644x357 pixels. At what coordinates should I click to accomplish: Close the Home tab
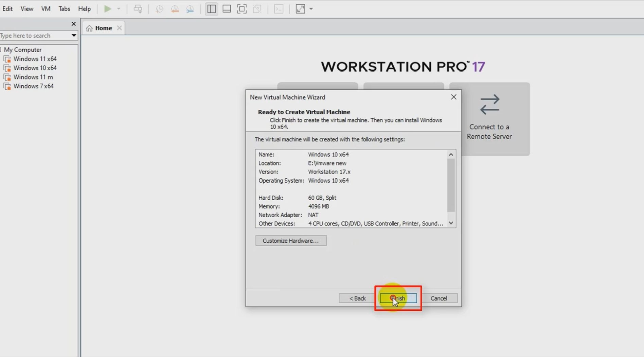pos(119,28)
